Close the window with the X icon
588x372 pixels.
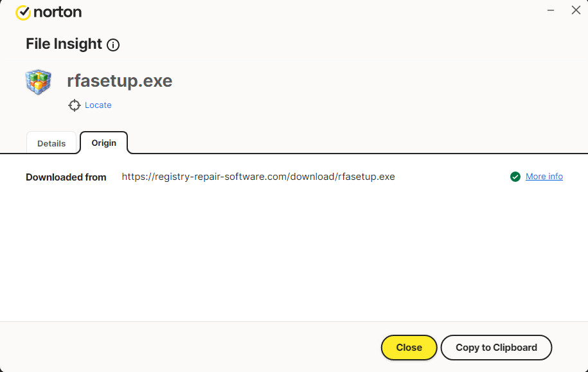tap(576, 10)
